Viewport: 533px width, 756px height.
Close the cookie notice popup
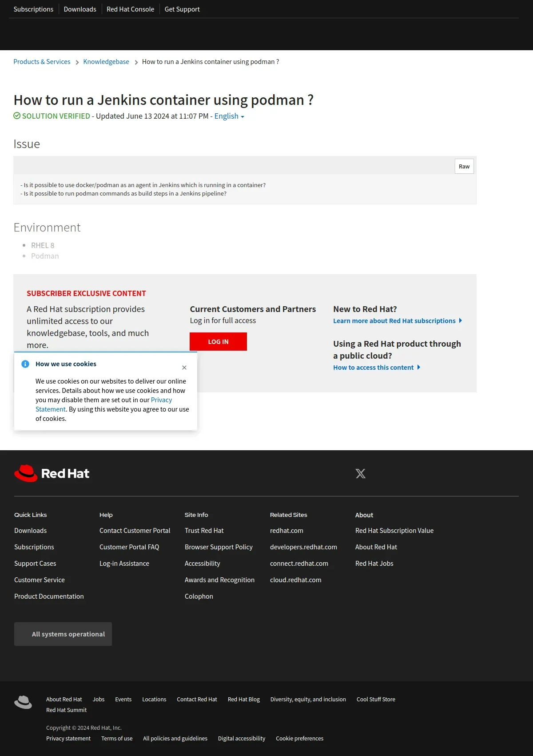click(x=184, y=368)
